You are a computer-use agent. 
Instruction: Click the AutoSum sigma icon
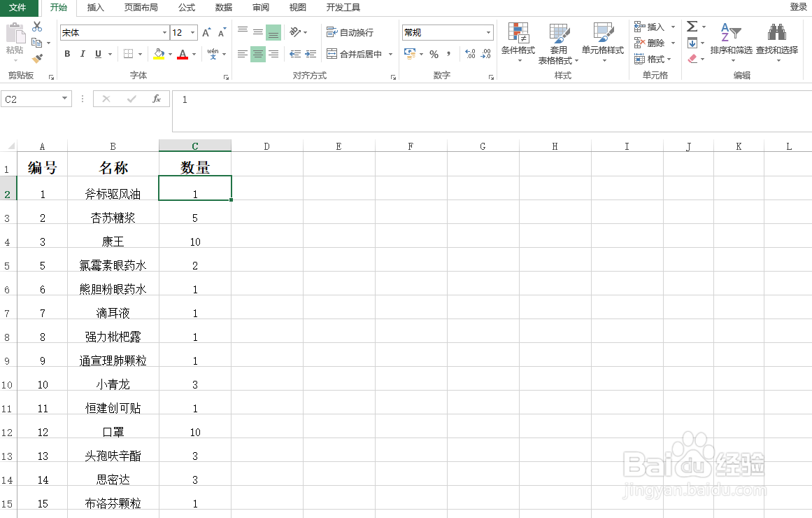pos(692,27)
